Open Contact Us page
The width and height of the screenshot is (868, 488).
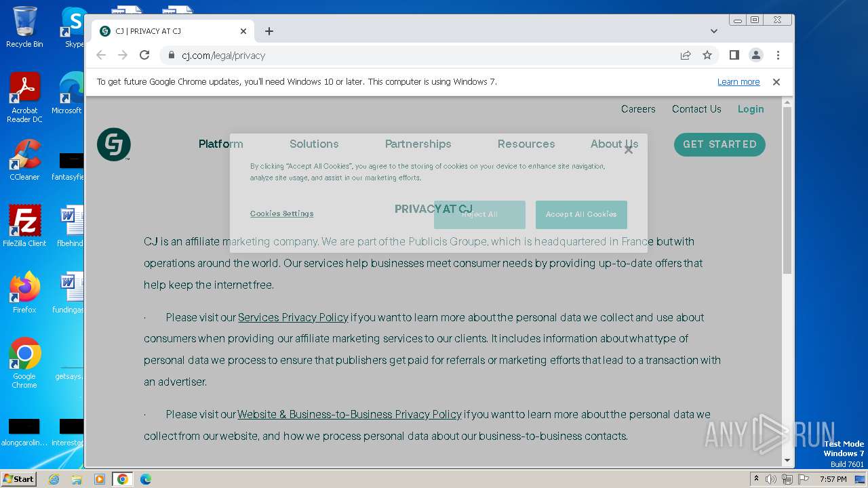point(696,109)
